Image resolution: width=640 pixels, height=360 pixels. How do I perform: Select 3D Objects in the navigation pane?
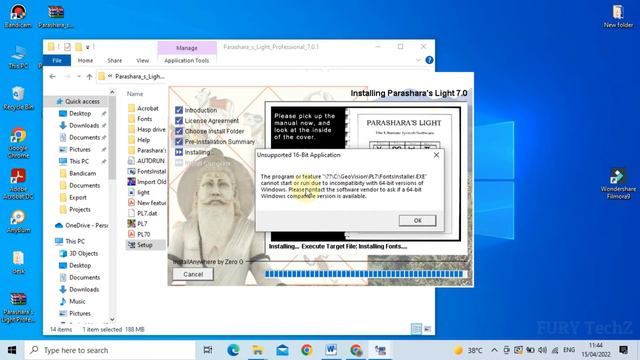[83, 253]
